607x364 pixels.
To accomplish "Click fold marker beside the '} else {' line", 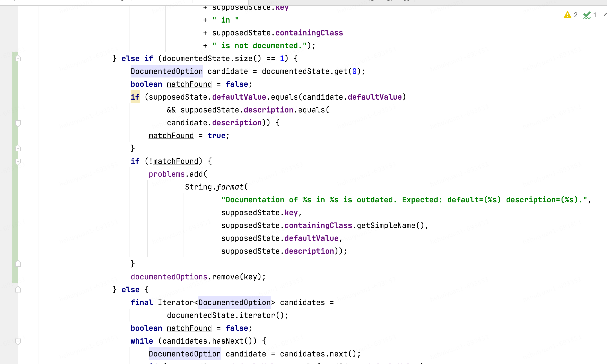I will [18, 289].
